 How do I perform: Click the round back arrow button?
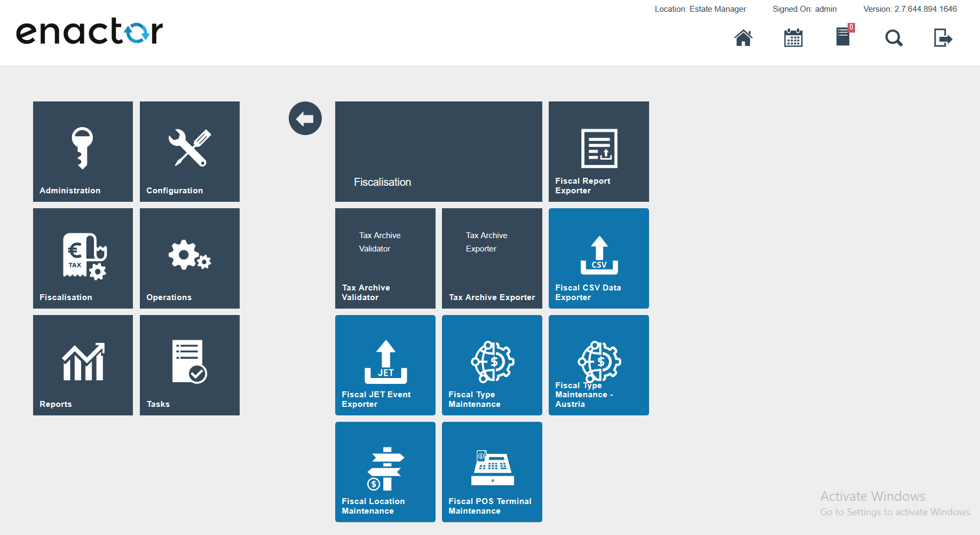tap(305, 119)
